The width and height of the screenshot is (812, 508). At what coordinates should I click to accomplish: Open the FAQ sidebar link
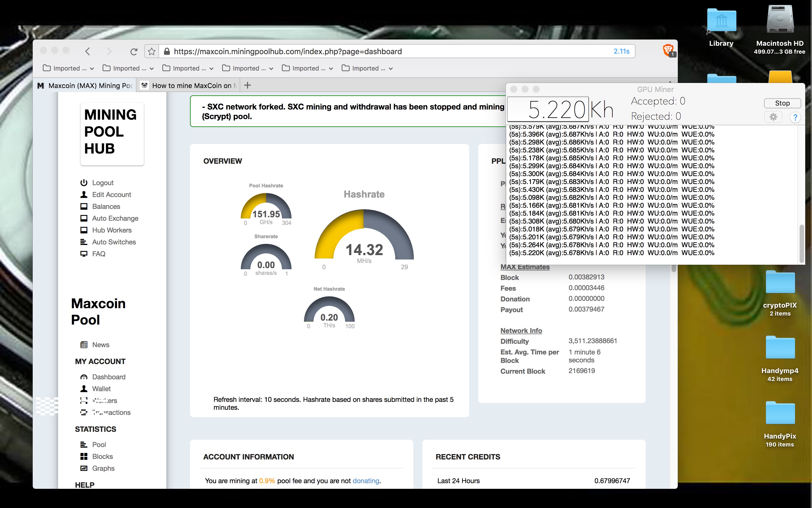pyautogui.click(x=99, y=254)
